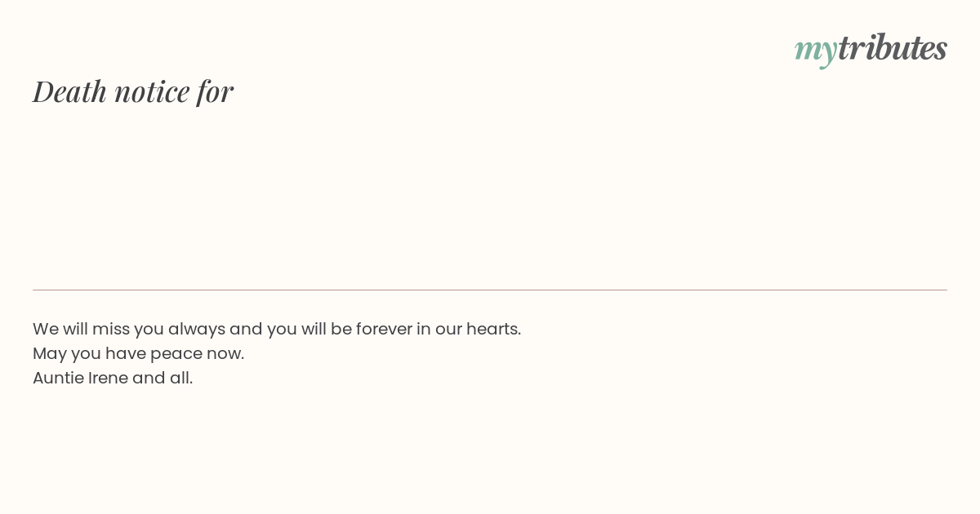This screenshot has height=514, width=980.
Task: Click the word "always" in the first line
Action: coord(196,330)
